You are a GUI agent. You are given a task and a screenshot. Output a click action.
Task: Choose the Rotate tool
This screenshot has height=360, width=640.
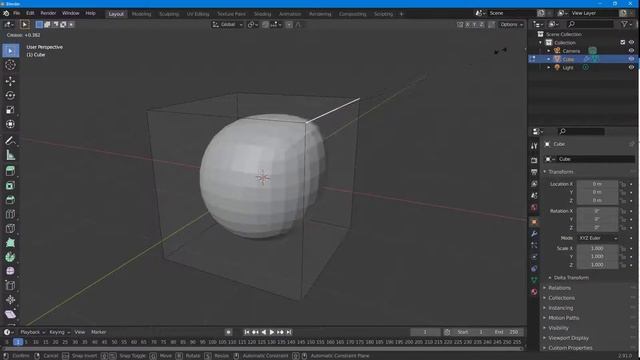pyautogui.click(x=10, y=95)
